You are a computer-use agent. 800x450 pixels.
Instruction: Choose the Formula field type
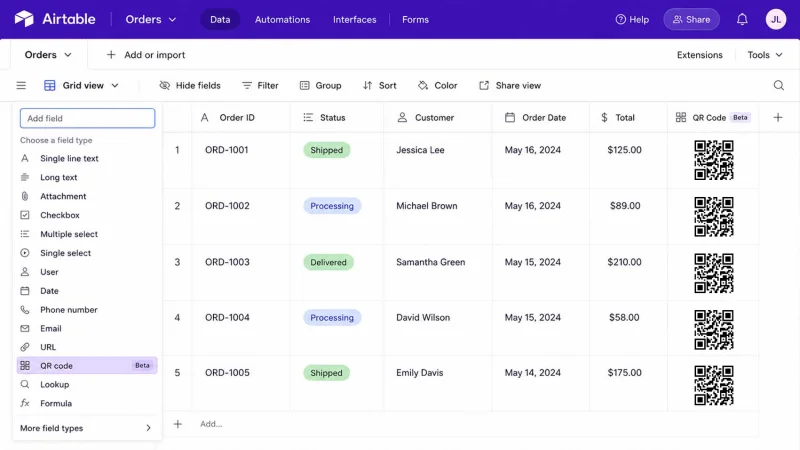point(87,403)
